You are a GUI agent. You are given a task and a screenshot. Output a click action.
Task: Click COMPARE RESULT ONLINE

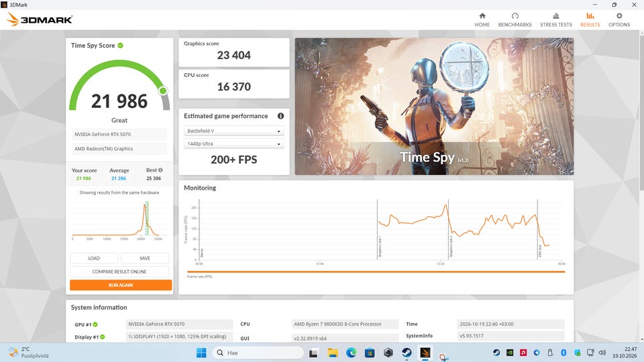click(x=119, y=271)
